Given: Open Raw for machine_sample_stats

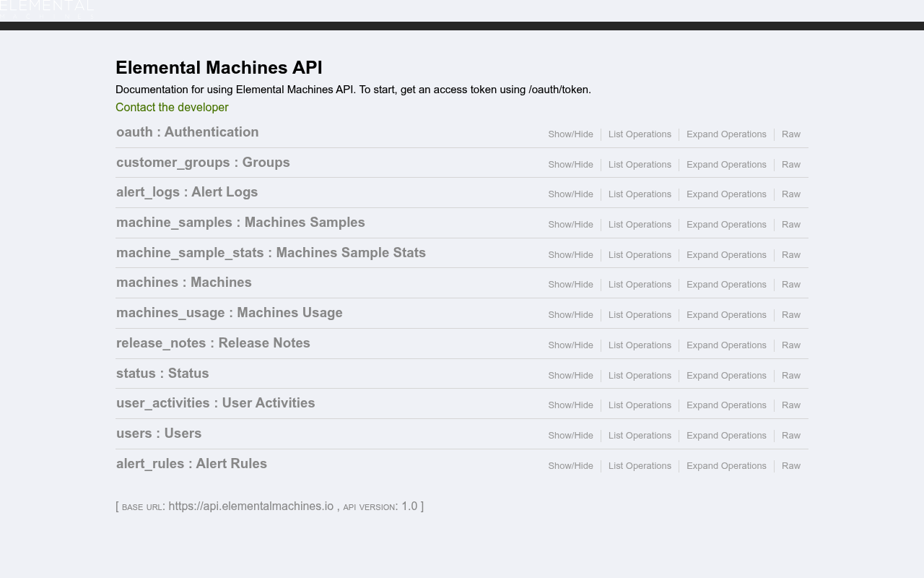Looking at the screenshot, I should click(791, 255).
